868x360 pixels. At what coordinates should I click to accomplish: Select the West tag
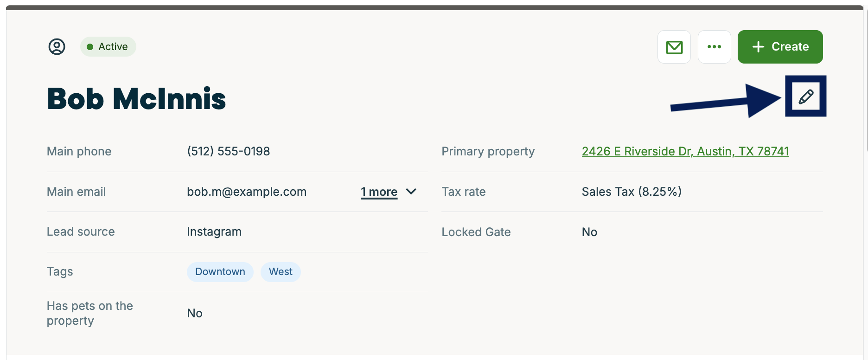[281, 272]
